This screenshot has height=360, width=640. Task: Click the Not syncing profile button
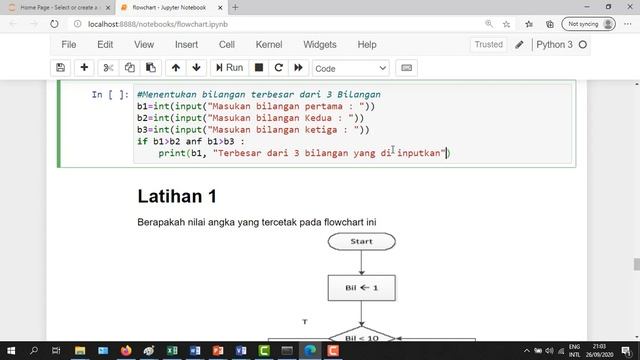[x=589, y=24]
